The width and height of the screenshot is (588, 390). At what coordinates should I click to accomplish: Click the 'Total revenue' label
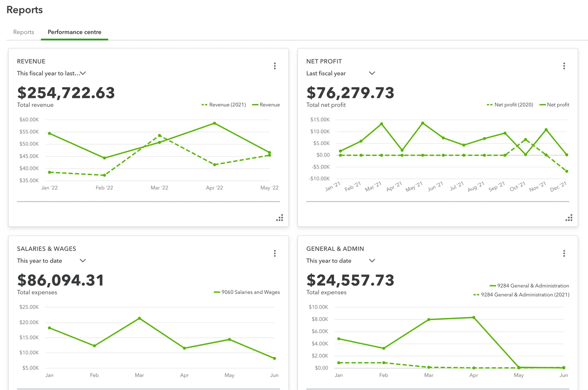35,105
